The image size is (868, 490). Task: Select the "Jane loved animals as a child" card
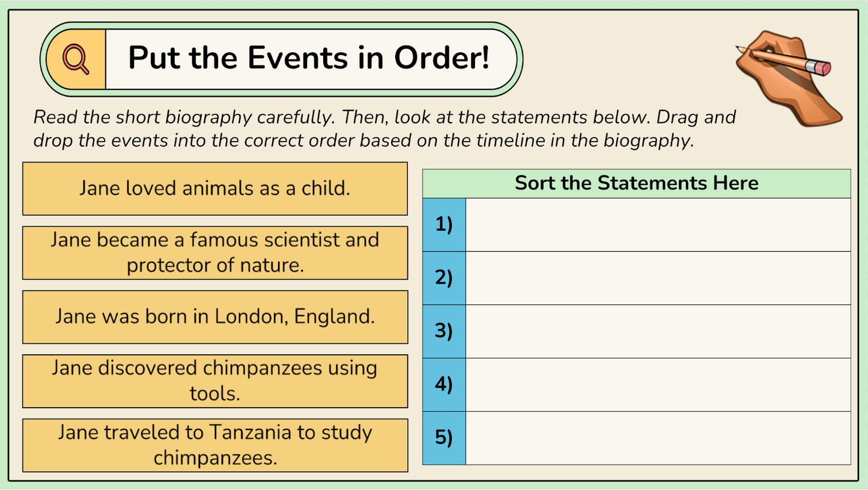pyautogui.click(x=215, y=189)
